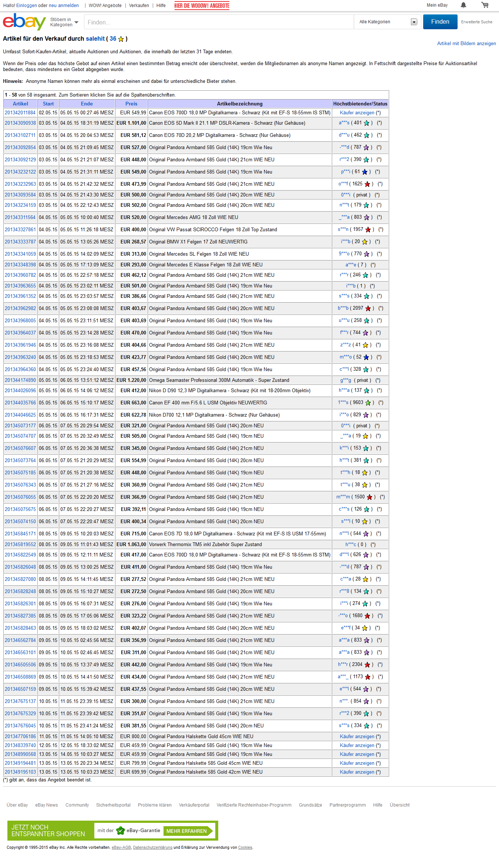
Task: Open Sicherheitsportal in the footer
Action: click(113, 805)
